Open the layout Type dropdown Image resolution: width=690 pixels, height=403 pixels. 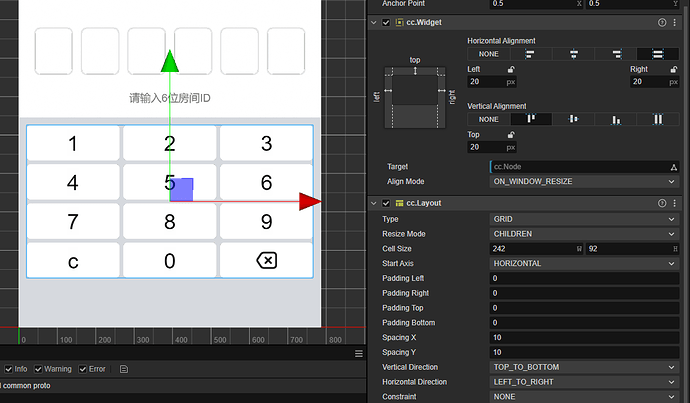click(584, 219)
